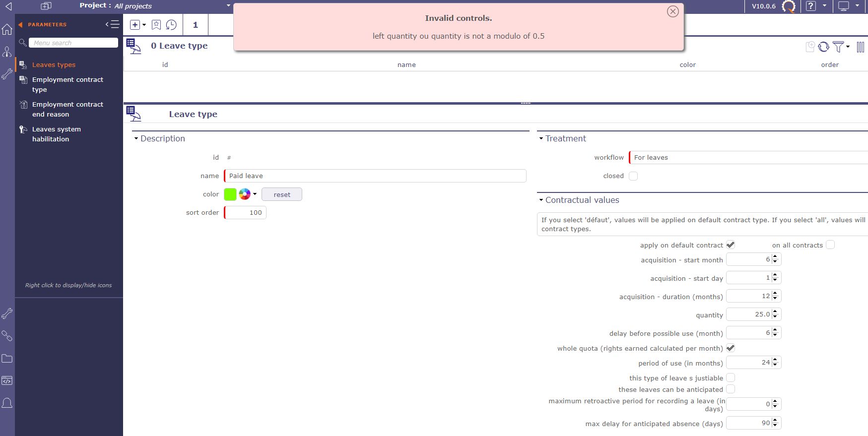Open Leaves types in the parameters menu
This screenshot has height=436, width=868.
[x=54, y=64]
